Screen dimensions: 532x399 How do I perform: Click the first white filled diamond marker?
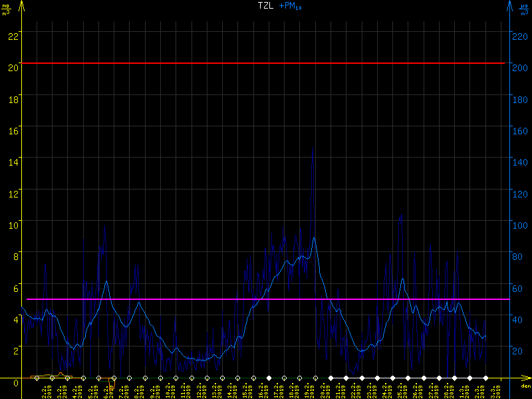click(x=269, y=378)
